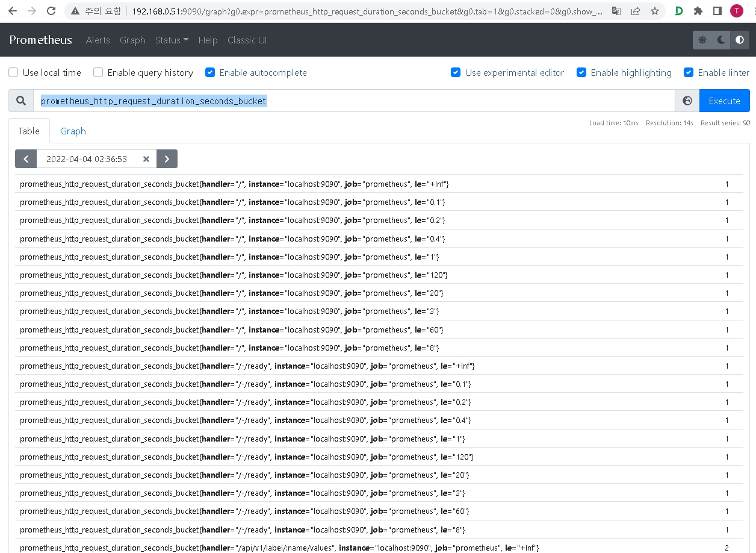Use browser-preferred auto theme
The height and width of the screenshot is (553, 756).
pos(740,40)
